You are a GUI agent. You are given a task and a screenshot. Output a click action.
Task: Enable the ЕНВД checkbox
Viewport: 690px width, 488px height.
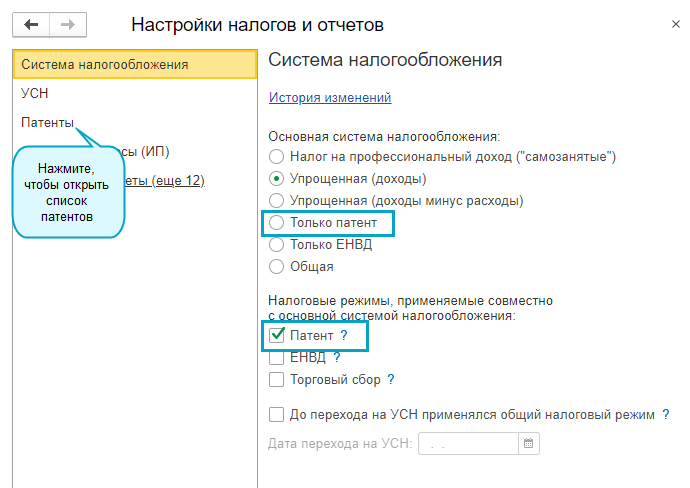point(277,357)
